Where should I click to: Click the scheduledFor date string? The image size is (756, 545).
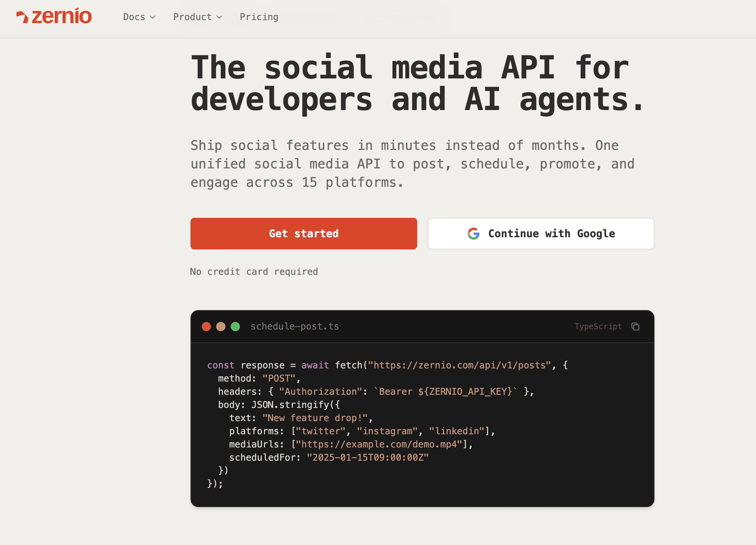368,457
